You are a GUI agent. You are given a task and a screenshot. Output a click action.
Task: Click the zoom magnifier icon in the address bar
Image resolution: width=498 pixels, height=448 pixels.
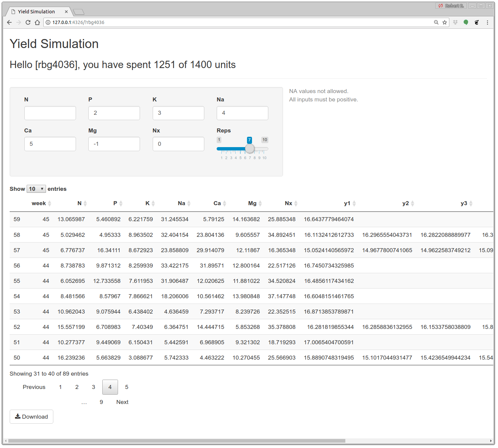tap(436, 22)
